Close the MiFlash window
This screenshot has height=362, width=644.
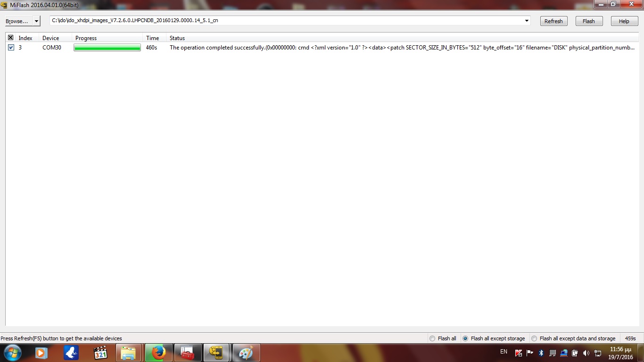631,4
